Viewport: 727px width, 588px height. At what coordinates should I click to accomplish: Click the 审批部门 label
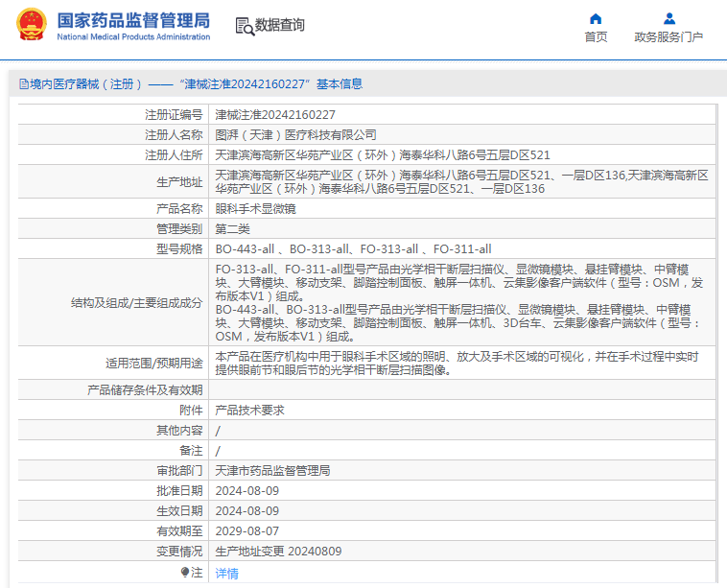pyautogui.click(x=179, y=471)
